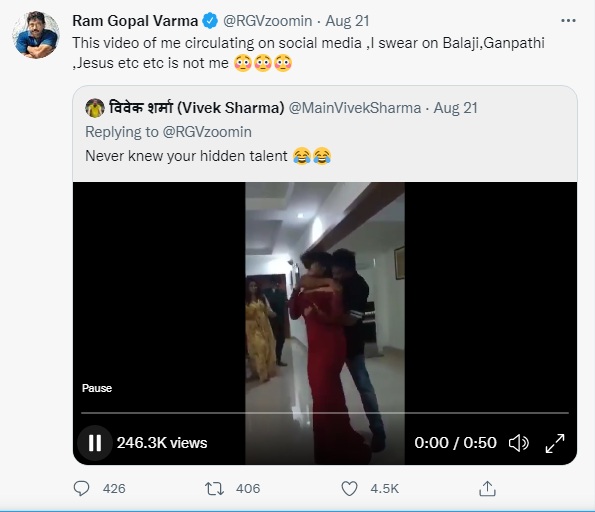Pause the video with the pause button
The width and height of the screenshot is (595, 512).
(94, 443)
